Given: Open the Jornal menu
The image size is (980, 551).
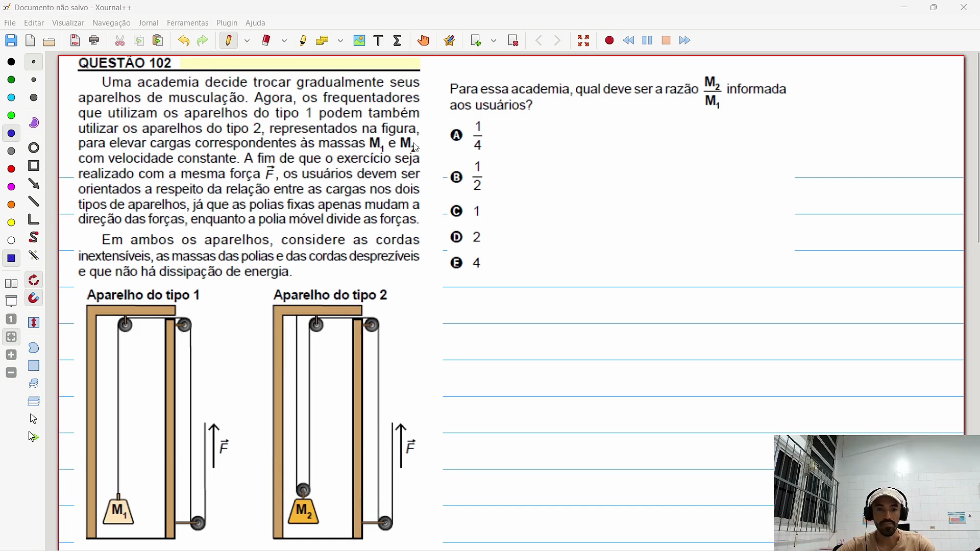Looking at the screenshot, I should tap(148, 23).
